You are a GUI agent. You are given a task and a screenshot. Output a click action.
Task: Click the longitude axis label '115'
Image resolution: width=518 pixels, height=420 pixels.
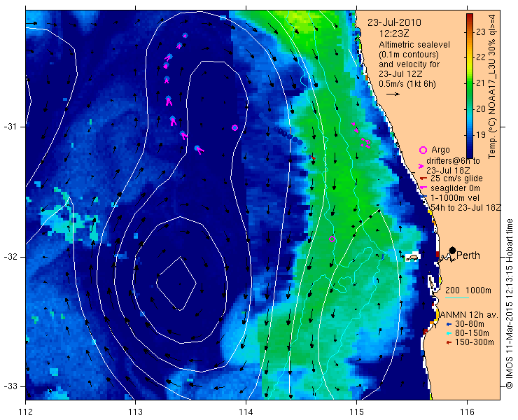click(356, 412)
